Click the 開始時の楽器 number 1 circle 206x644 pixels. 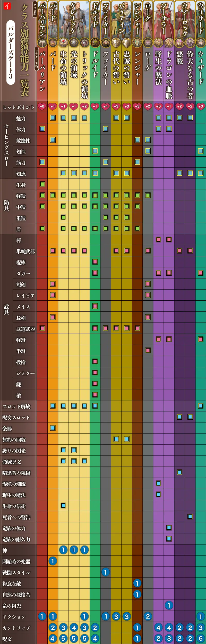coord(53,561)
